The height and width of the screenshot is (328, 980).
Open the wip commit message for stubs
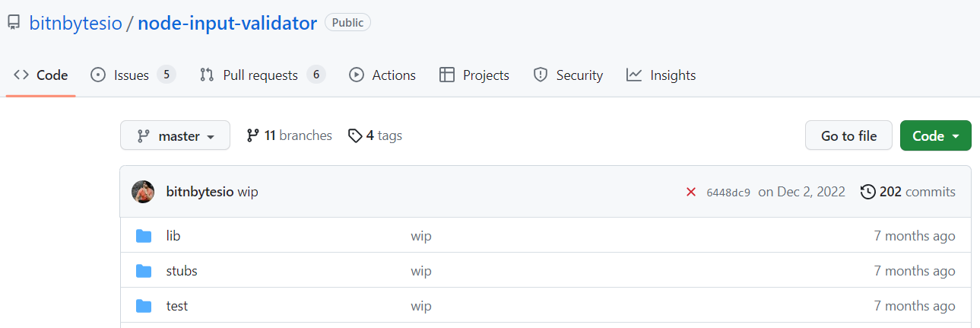[421, 271]
